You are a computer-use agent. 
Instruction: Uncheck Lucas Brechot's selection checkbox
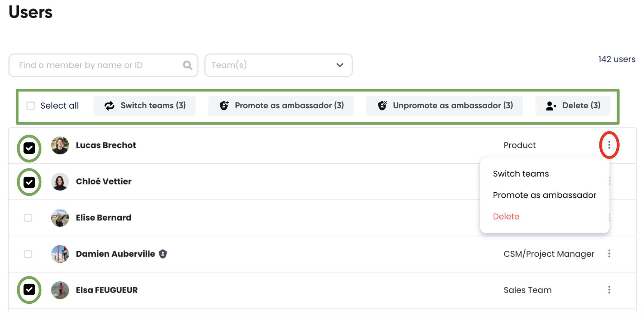tap(29, 148)
